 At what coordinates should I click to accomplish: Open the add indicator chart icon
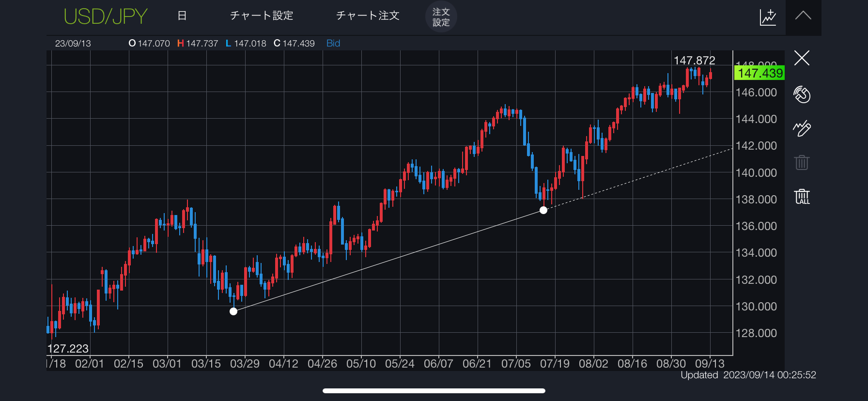click(768, 17)
